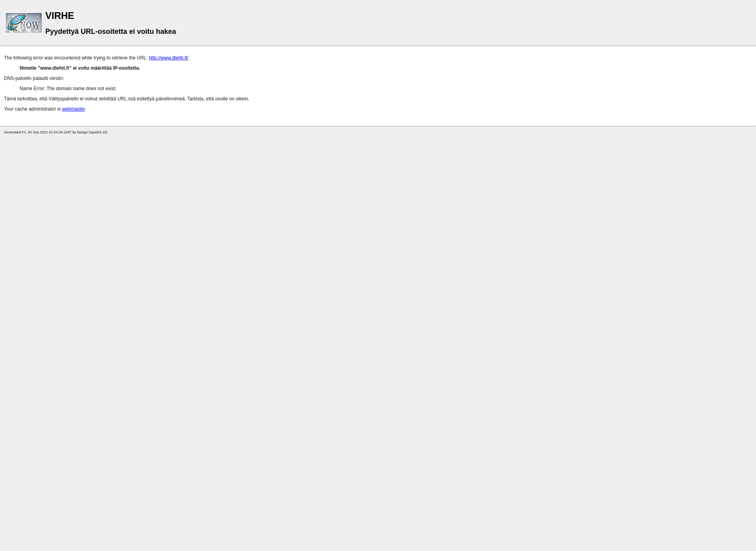Select the VIRHE heading area
This screenshot has width=756, height=551.
[59, 15]
